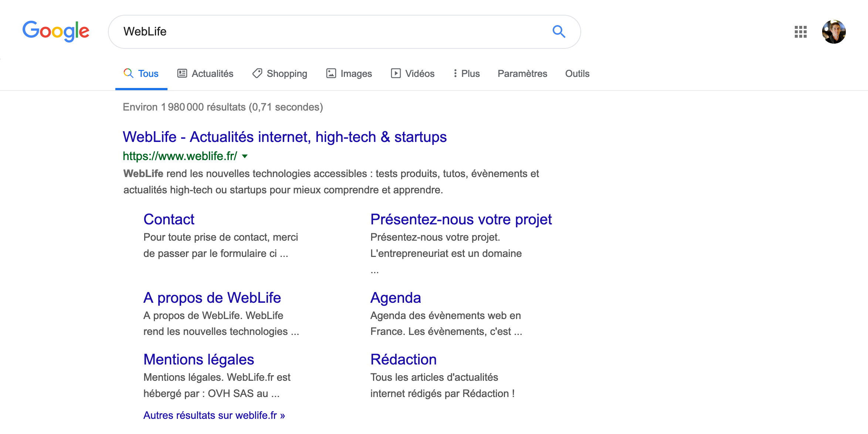Click the Vidéos play icon

pos(396,73)
